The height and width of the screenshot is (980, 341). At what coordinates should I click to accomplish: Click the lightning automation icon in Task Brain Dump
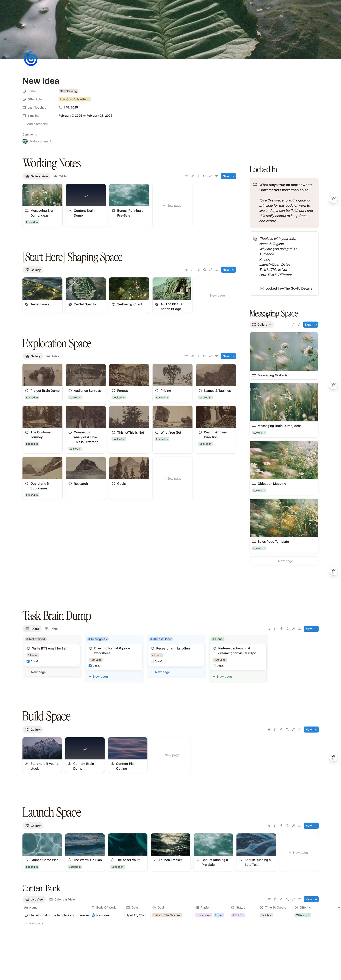281,629
